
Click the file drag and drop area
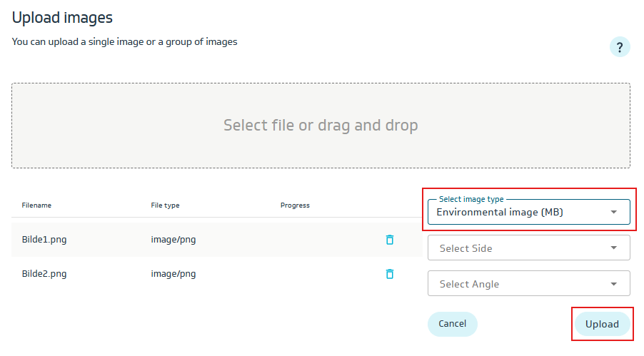point(321,126)
